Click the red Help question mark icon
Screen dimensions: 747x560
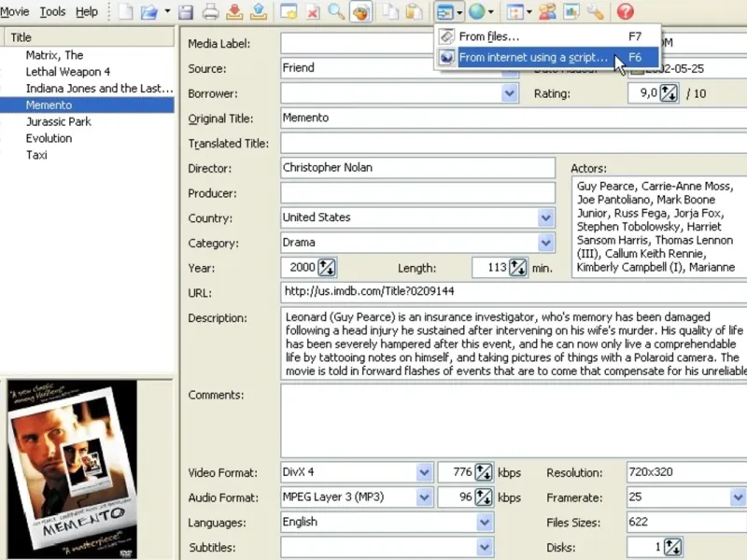(x=625, y=12)
